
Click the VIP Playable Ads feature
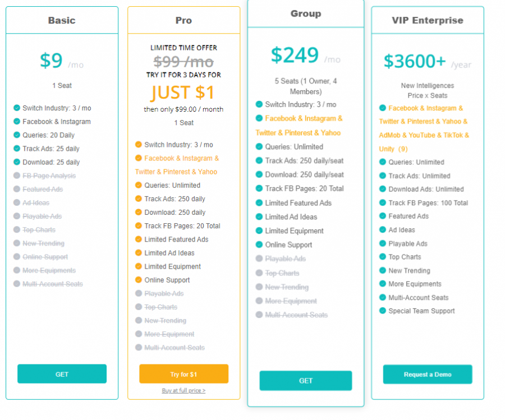tap(408, 243)
